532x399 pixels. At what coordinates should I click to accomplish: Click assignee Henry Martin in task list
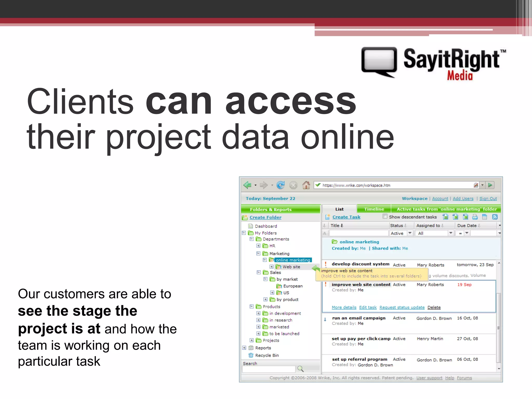[x=430, y=338]
